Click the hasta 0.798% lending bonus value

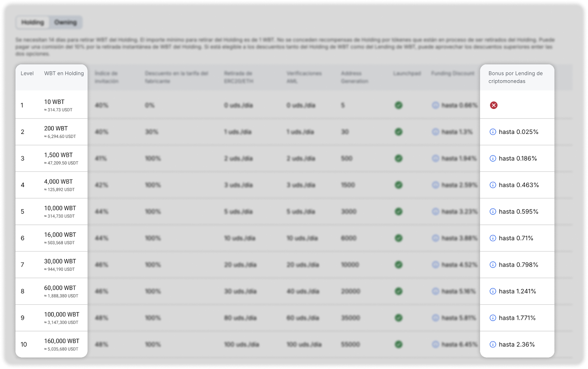point(518,265)
